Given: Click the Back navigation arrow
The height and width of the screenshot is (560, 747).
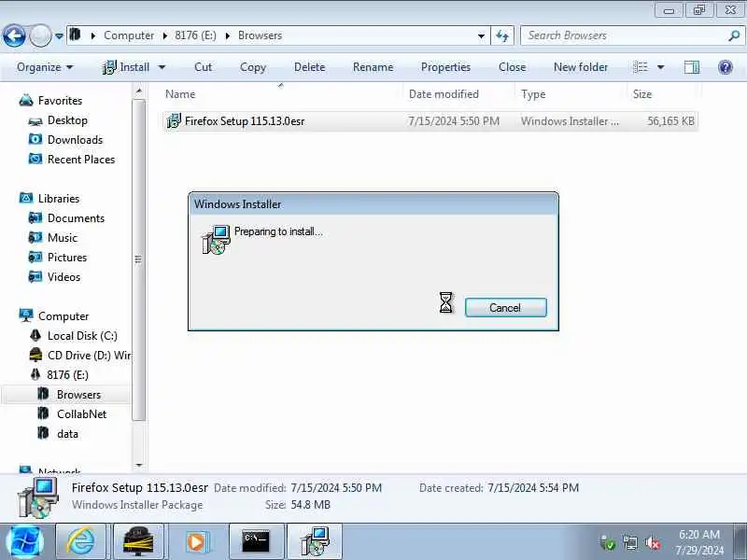Looking at the screenshot, I should [14, 35].
